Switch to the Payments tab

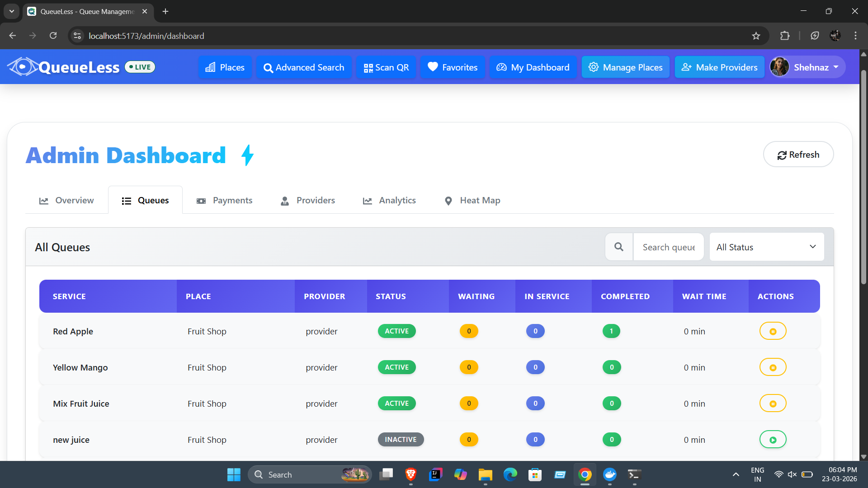pyautogui.click(x=224, y=200)
